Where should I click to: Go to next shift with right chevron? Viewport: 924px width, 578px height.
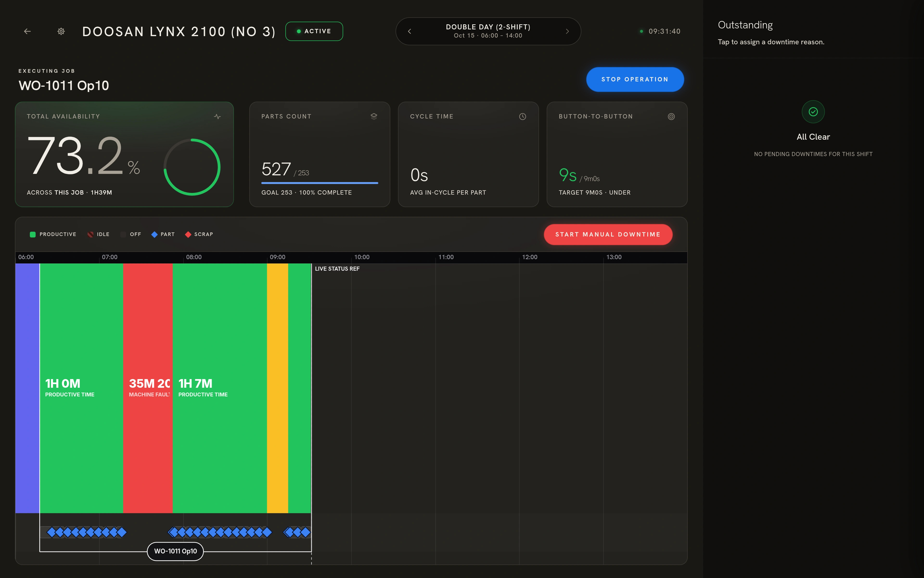coord(567,31)
